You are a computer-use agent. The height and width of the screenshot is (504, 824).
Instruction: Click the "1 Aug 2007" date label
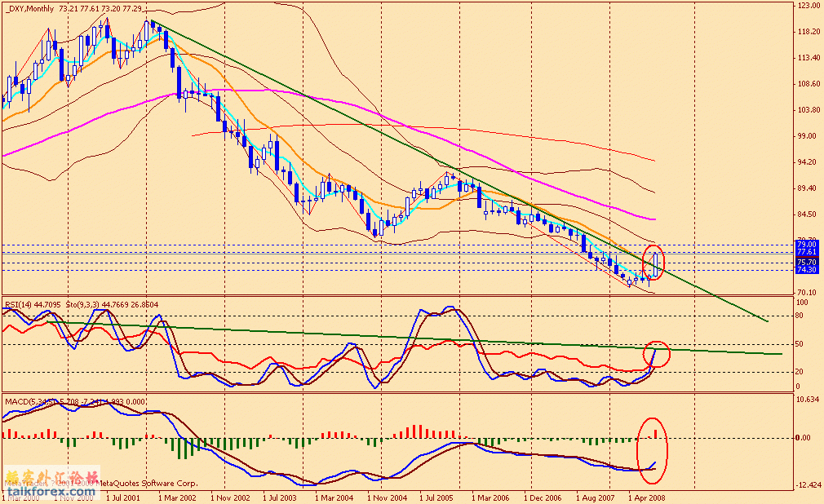(596, 497)
